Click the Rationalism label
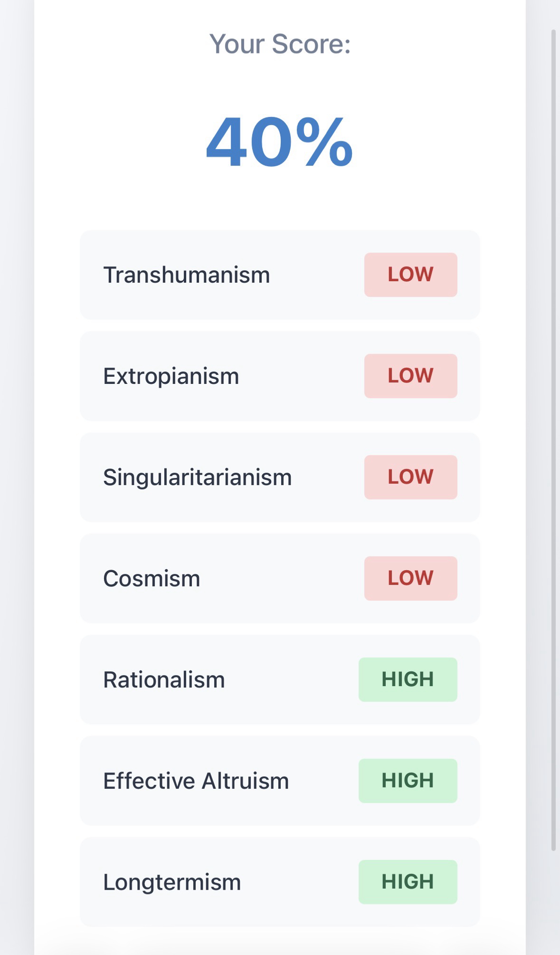Screen dimensions: 560x955 click(x=164, y=680)
